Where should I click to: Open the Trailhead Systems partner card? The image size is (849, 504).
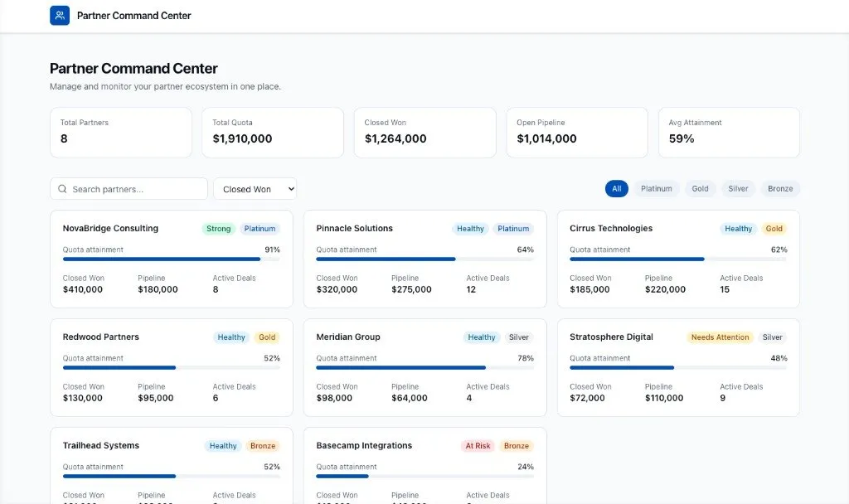[x=171, y=466]
